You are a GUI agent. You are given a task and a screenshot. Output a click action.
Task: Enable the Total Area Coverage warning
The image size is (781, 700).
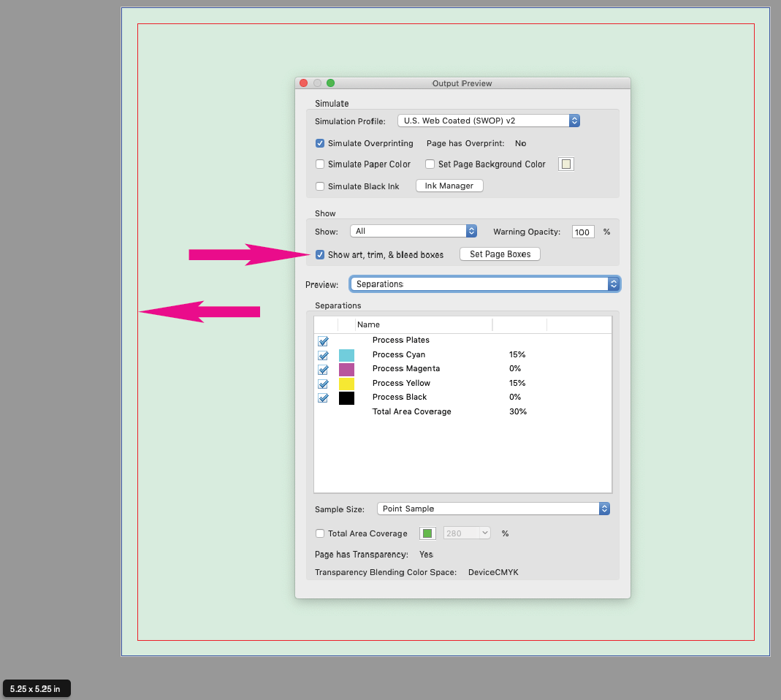pos(319,533)
